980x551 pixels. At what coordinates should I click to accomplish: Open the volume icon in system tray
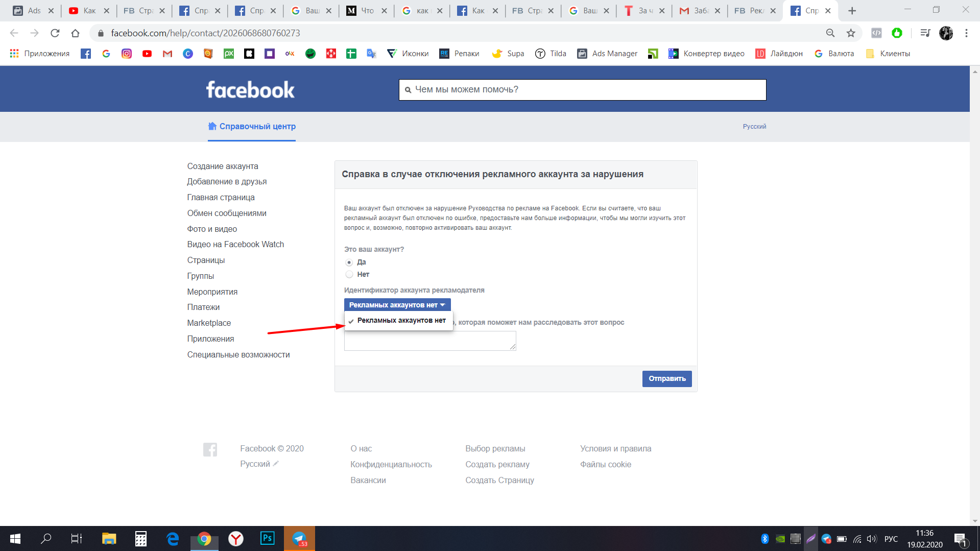pyautogui.click(x=872, y=539)
